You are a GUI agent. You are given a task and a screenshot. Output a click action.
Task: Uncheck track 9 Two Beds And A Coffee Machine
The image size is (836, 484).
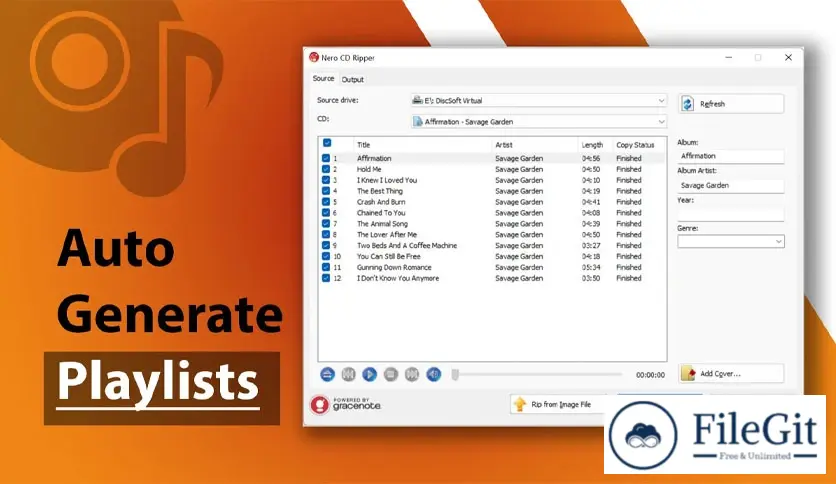tap(326, 246)
